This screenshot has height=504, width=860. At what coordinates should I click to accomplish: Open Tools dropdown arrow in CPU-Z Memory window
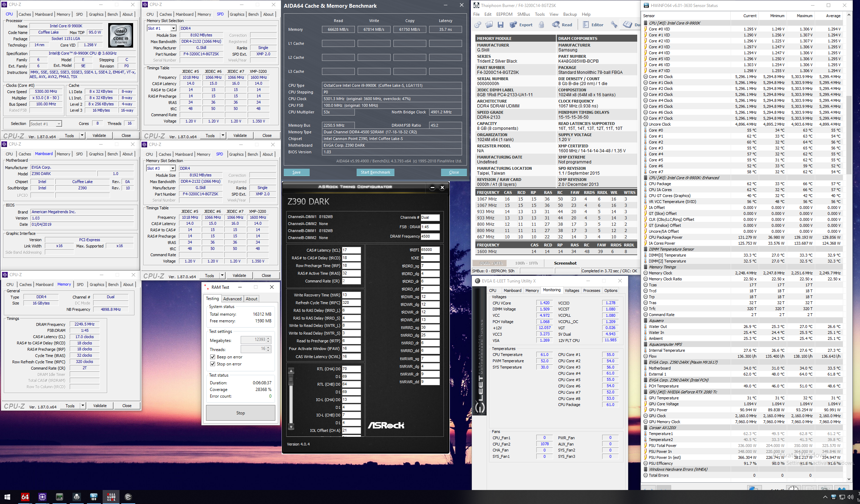[83, 406]
